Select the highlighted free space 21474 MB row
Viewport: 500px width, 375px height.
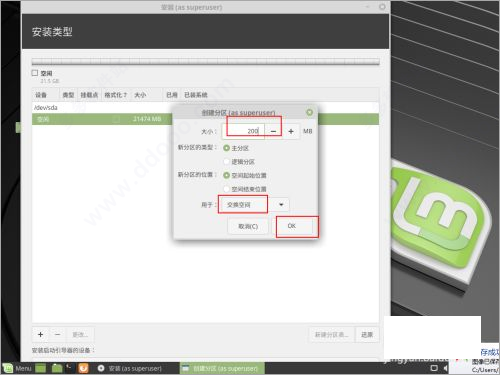click(x=205, y=119)
